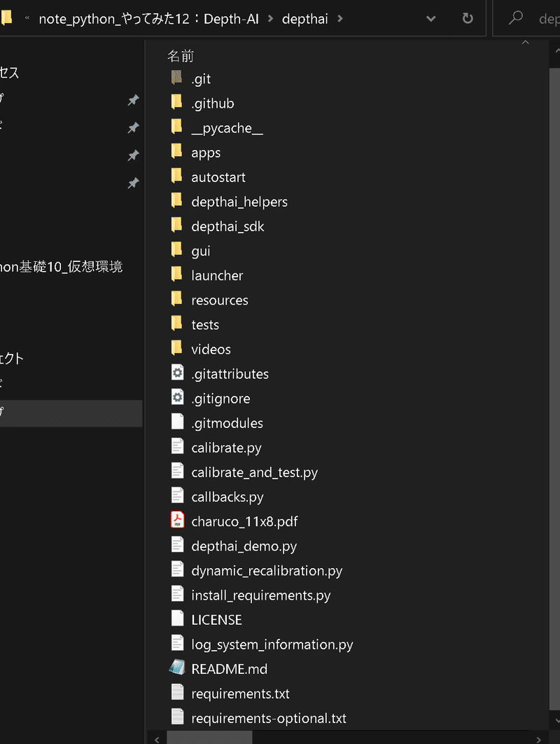Click the launcher folder icon

click(x=177, y=274)
